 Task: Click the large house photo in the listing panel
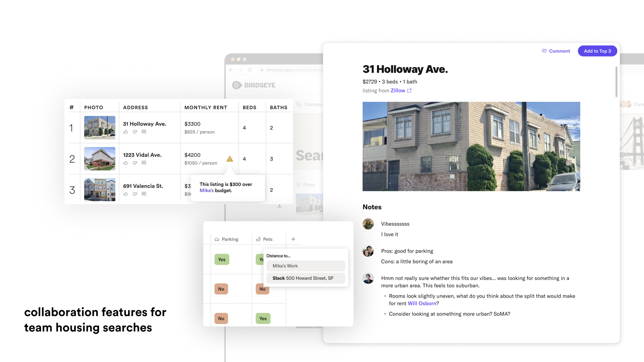(471, 146)
